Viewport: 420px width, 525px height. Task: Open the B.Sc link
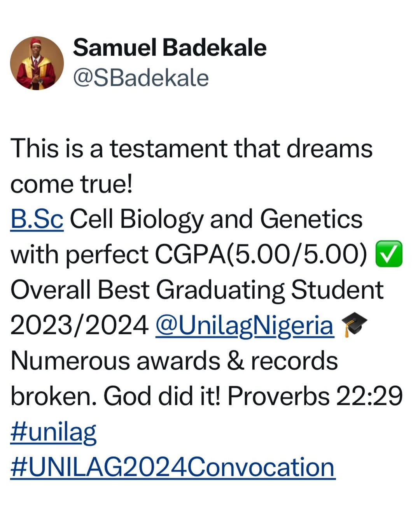37,219
